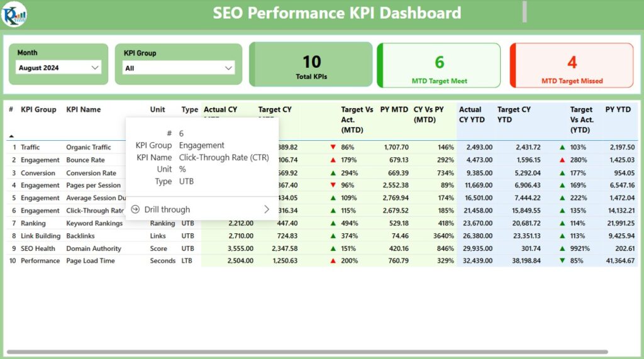Use the horizontal scrollbar below the table

pyautogui.click(x=307, y=352)
